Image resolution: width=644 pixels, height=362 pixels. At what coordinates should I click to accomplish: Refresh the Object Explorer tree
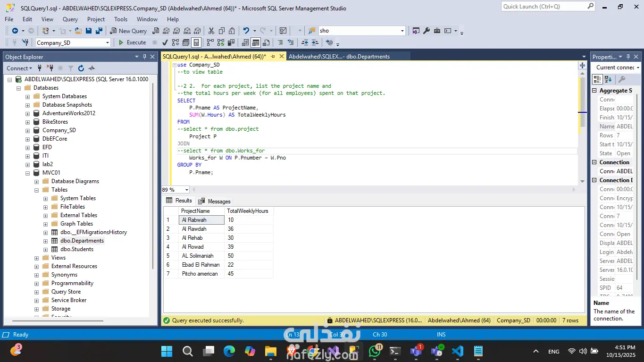click(x=81, y=68)
